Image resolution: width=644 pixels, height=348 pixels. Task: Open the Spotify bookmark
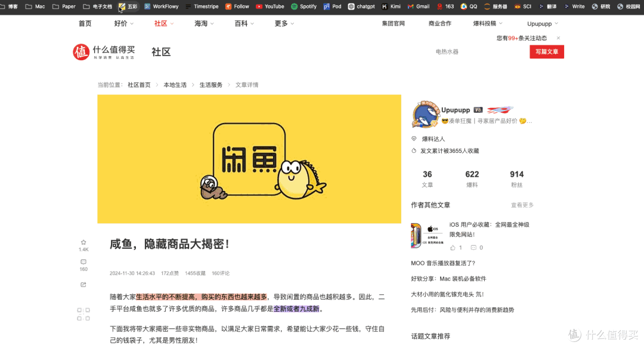tap(304, 7)
